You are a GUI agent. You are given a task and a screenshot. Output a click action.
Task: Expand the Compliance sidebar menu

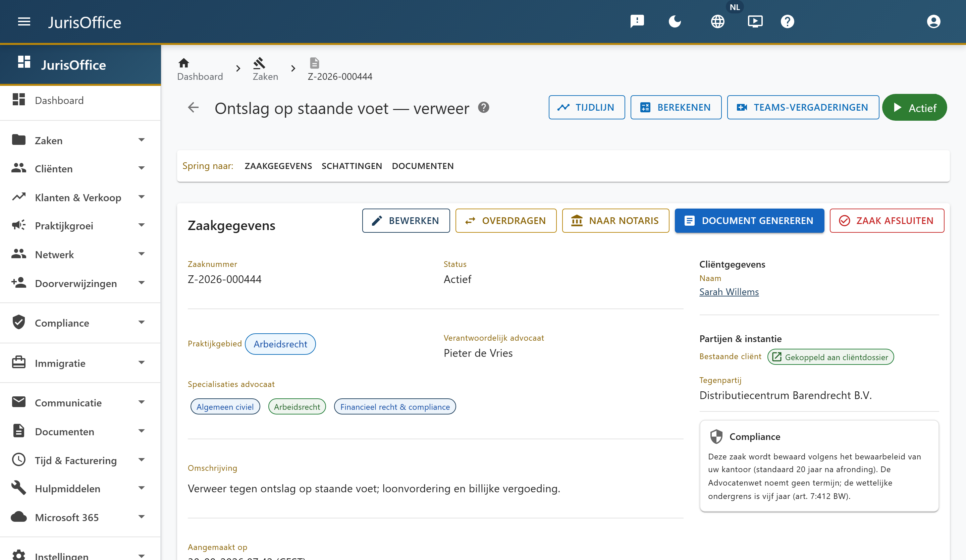click(x=80, y=323)
